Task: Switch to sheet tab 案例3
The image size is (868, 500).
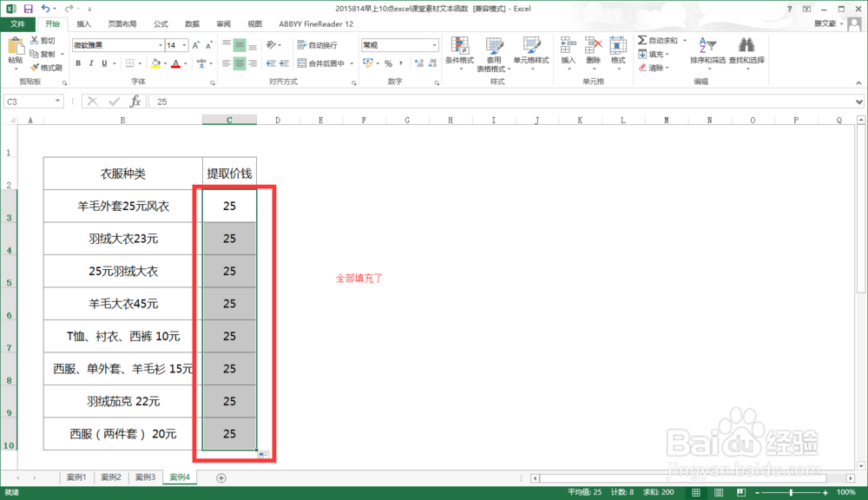Action: coord(145,477)
